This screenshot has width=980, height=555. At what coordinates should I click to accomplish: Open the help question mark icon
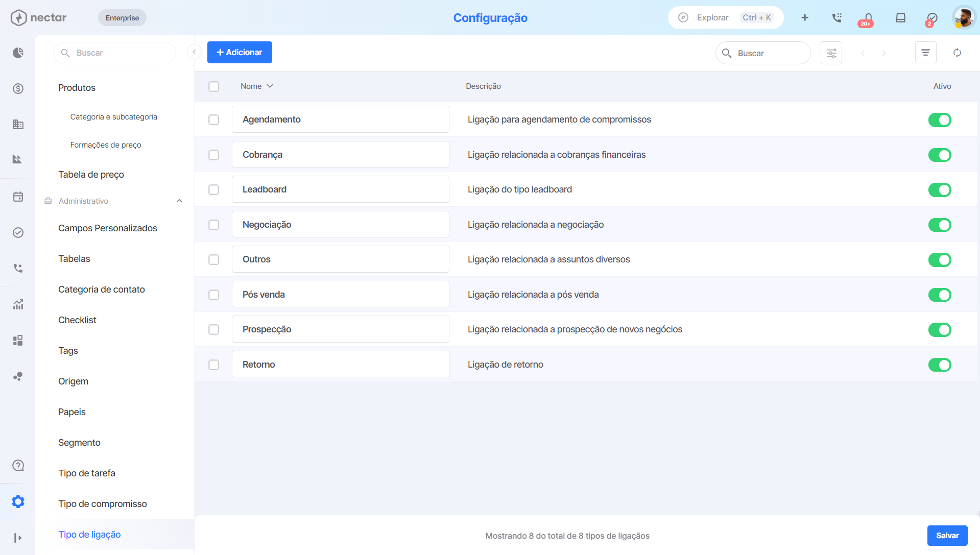point(18,466)
